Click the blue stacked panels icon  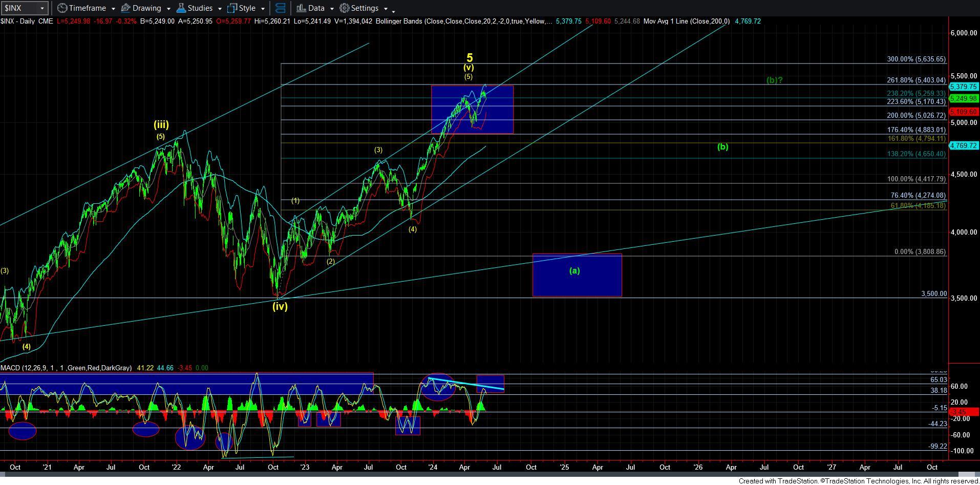pyautogui.click(x=280, y=8)
